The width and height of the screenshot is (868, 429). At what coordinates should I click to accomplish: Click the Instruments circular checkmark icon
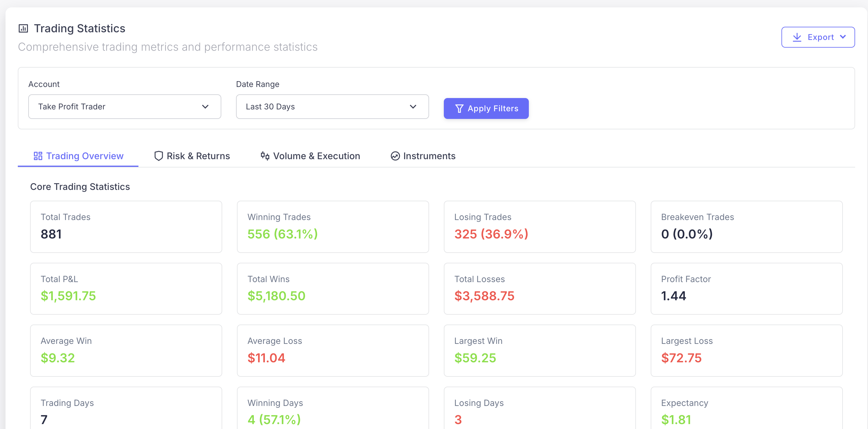[x=395, y=156]
